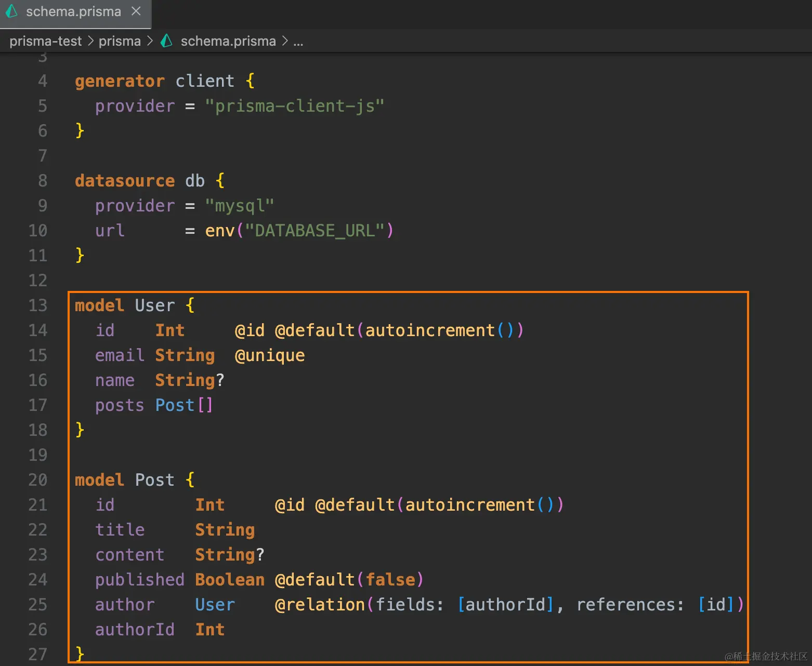
Task: Click line number 4 in gutter
Action: [42, 81]
